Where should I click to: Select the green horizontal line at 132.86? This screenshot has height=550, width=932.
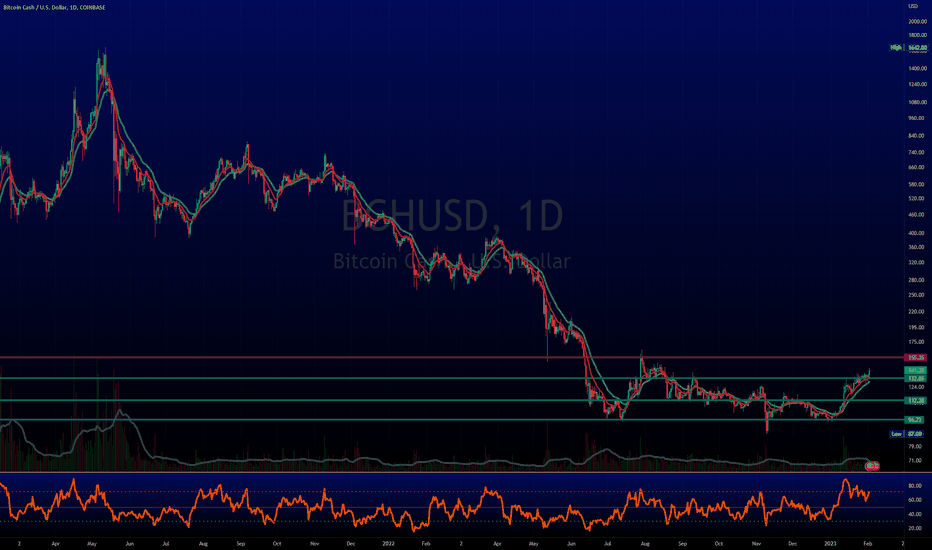[x=452, y=378]
